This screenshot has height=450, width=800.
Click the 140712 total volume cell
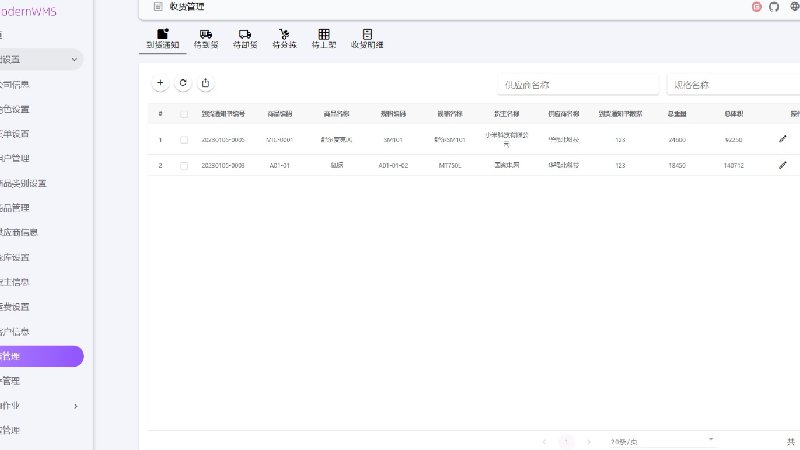pyautogui.click(x=733, y=165)
